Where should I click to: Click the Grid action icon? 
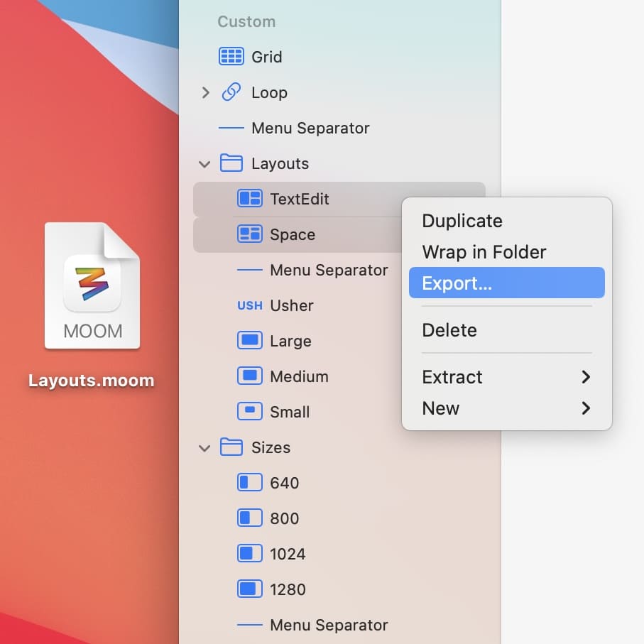click(x=231, y=57)
